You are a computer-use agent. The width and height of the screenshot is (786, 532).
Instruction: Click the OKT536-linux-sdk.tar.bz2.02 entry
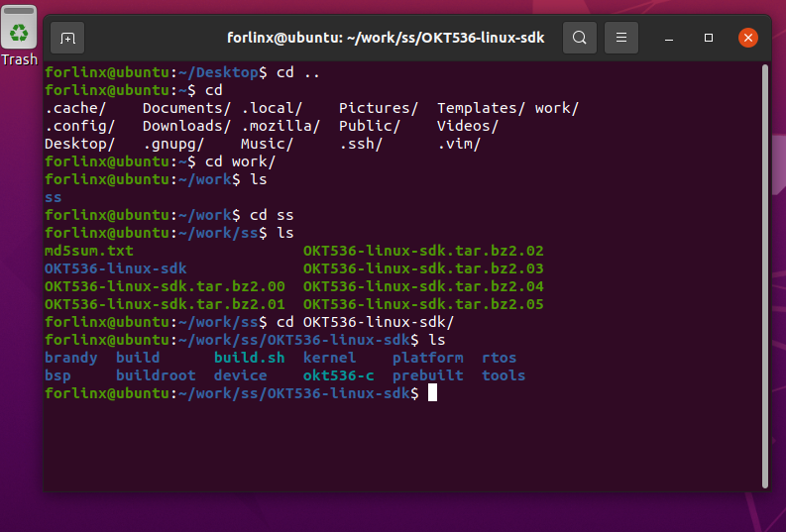423,251
